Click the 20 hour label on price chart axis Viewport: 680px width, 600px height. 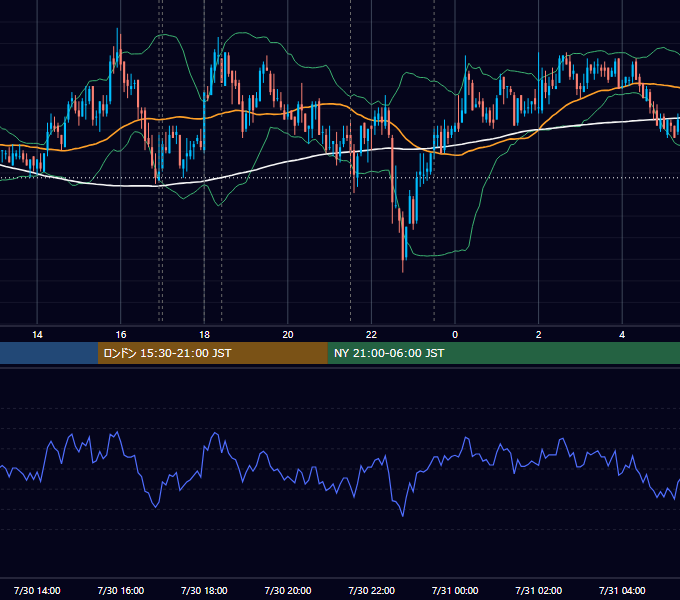pyautogui.click(x=288, y=335)
